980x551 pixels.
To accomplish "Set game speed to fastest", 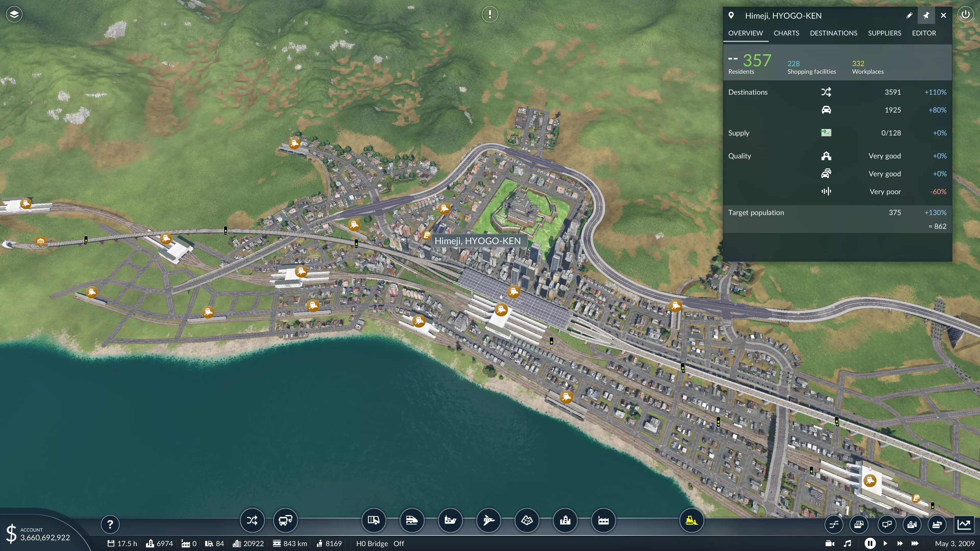I will tap(915, 544).
